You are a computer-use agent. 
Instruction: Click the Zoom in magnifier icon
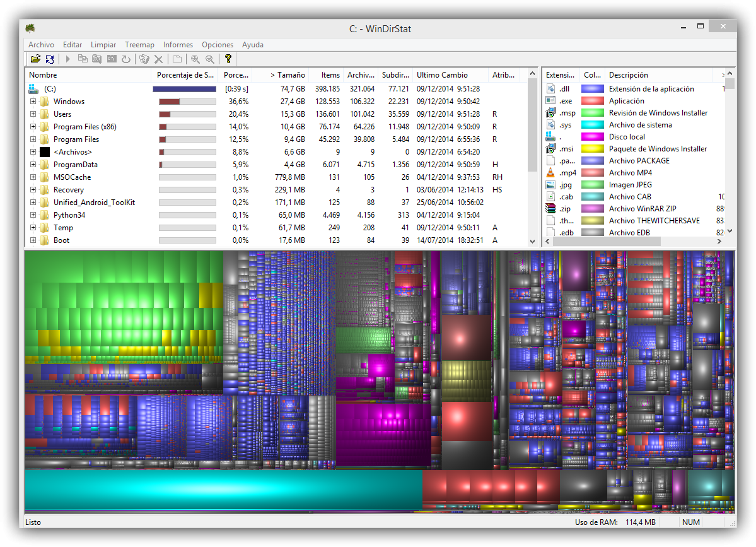tap(195, 59)
